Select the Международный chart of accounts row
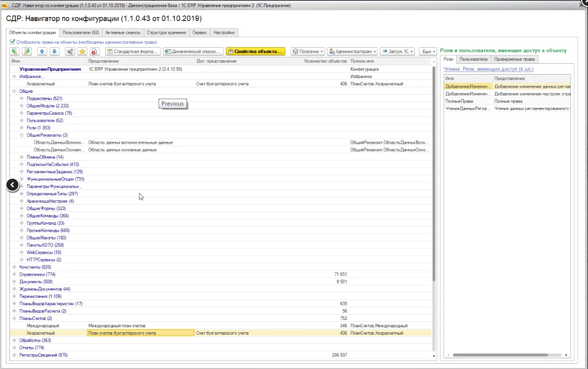588x369 pixels. [x=43, y=326]
